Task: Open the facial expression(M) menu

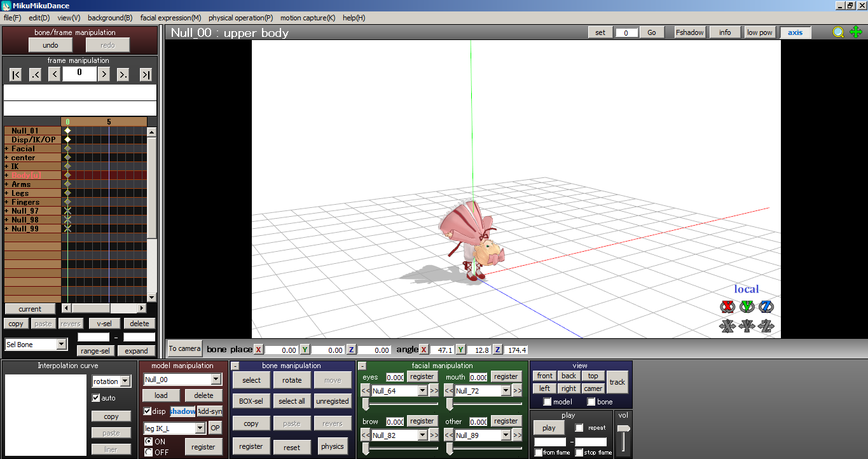Action: (170, 18)
